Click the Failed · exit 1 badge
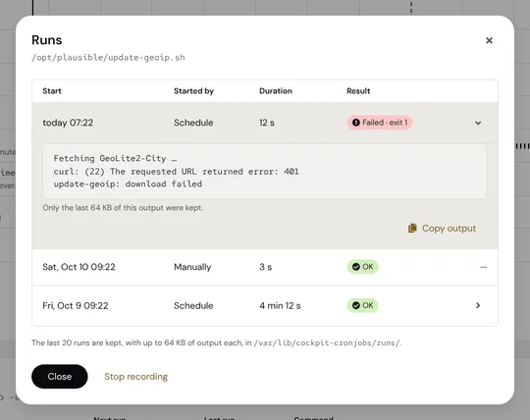Screen dimensions: 530x420 click(380, 123)
